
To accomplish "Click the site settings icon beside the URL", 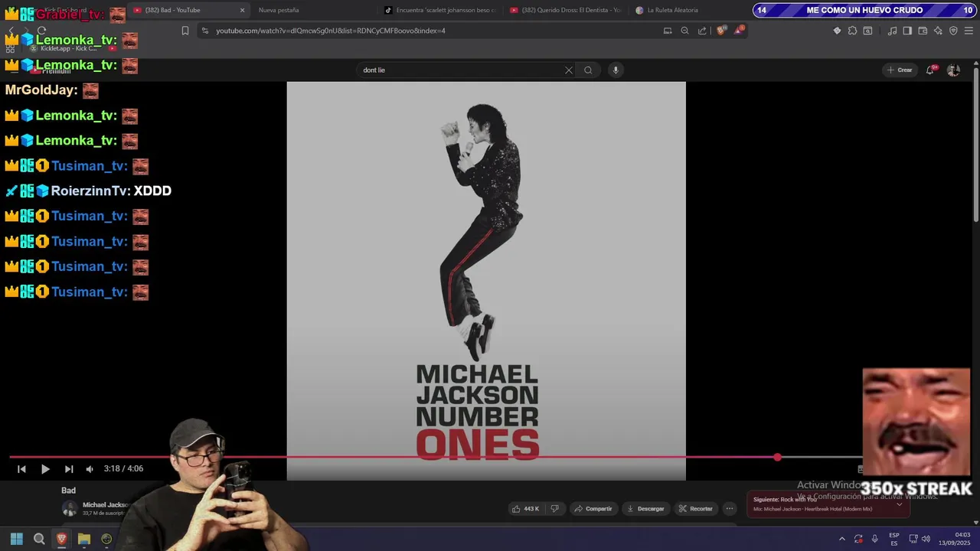I will pos(204,31).
